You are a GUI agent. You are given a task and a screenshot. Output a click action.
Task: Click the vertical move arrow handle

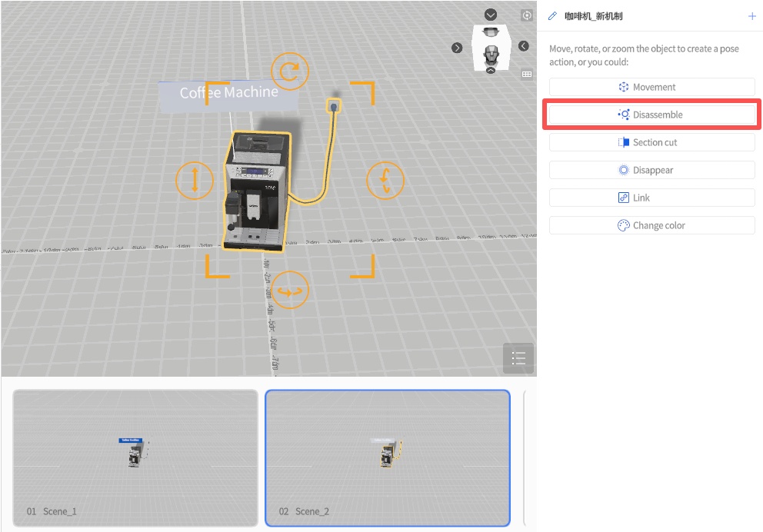point(194,180)
